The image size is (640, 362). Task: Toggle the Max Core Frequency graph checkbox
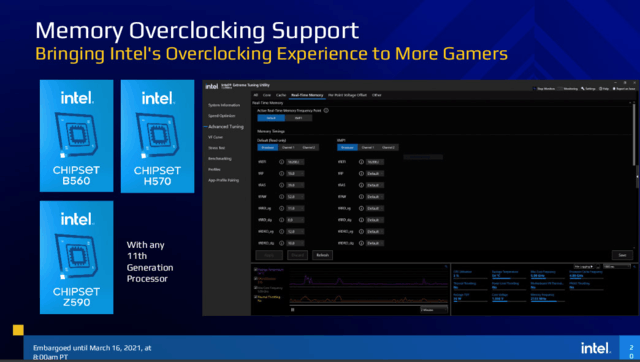256,288
